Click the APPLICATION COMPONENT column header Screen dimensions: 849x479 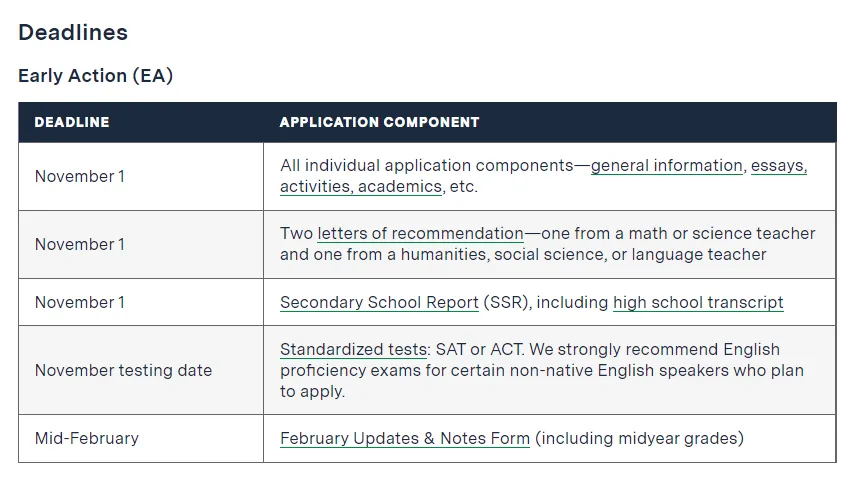point(380,122)
